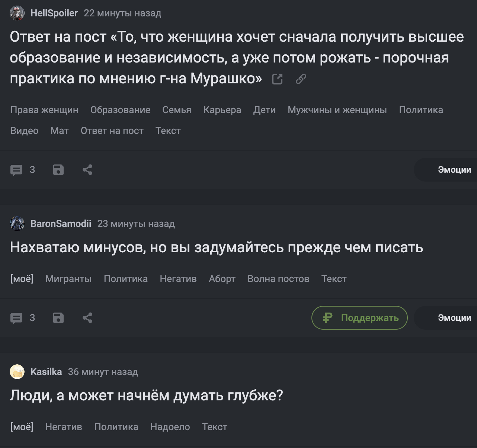Open Эмоции on BaronSamodii's post
The image size is (477, 448).
pos(454,318)
